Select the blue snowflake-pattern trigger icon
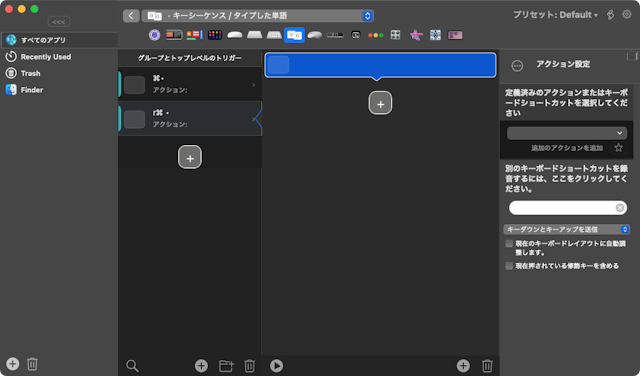Screen dimensions: 640x376 (x=435, y=35)
